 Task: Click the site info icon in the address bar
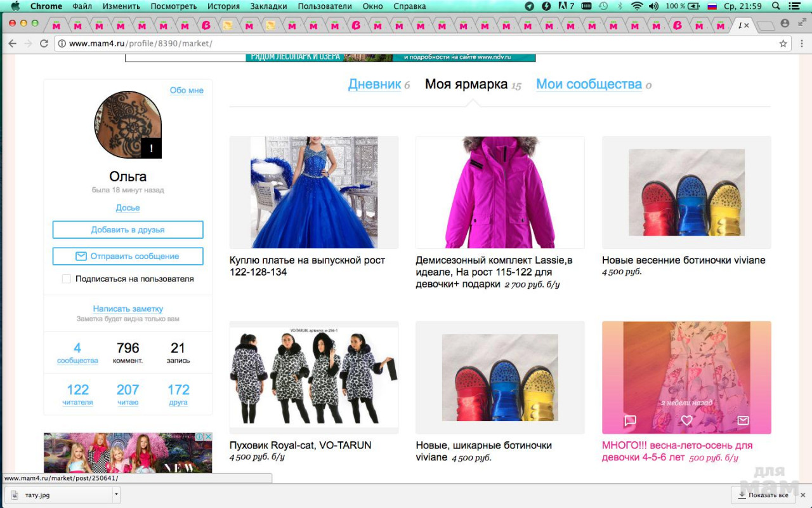[x=62, y=44]
